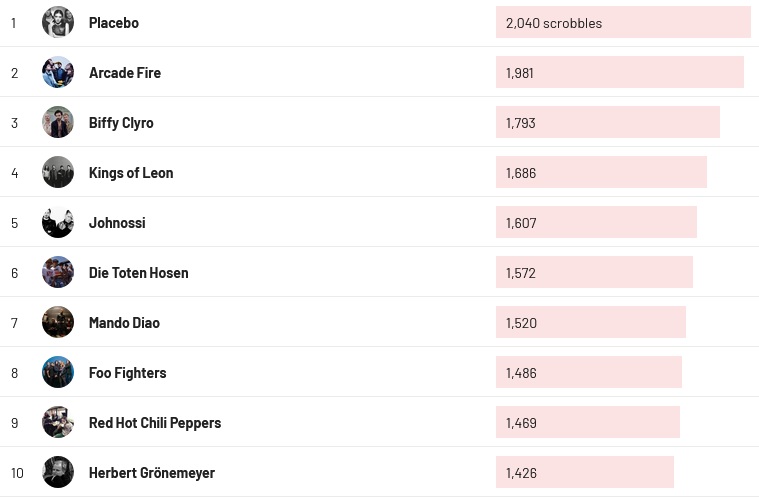
Task: Select Kings of Leon's round avatar
Action: [x=58, y=172]
